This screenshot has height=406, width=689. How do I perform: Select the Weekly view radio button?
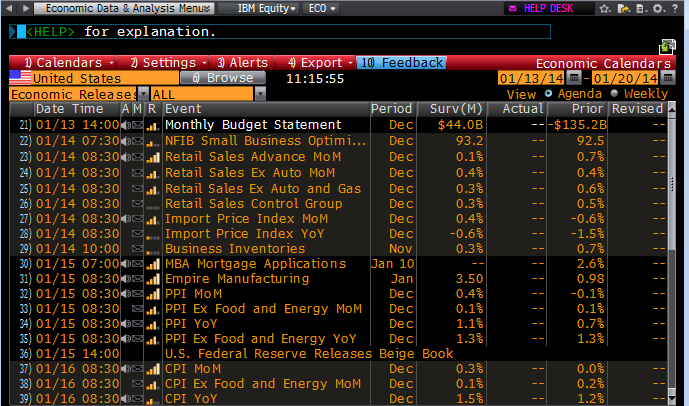(x=614, y=94)
